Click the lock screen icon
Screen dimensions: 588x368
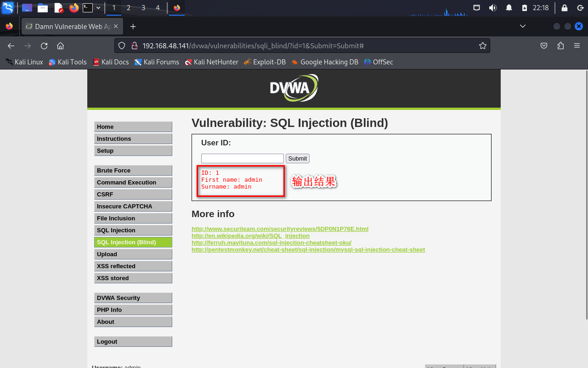(x=565, y=8)
